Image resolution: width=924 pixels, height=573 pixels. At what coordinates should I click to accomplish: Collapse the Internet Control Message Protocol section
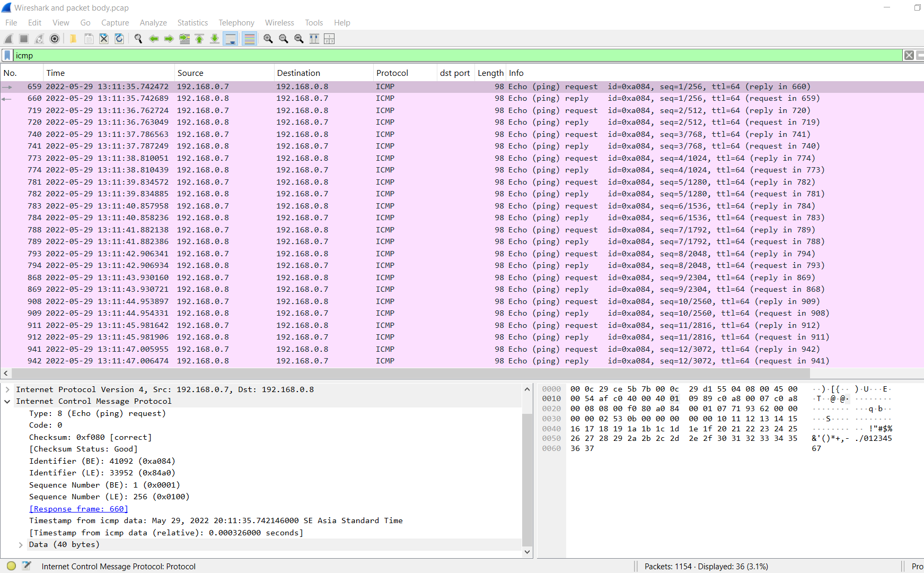(7, 402)
